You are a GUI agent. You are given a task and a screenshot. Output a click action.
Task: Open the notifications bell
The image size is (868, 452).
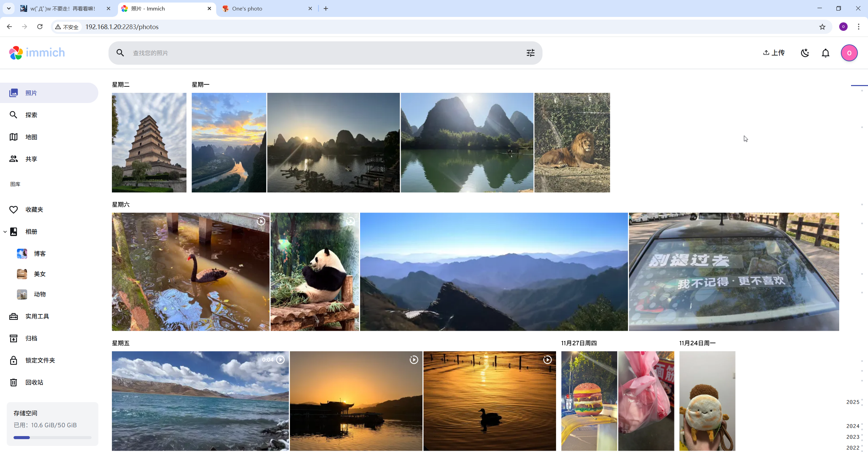[826, 53]
